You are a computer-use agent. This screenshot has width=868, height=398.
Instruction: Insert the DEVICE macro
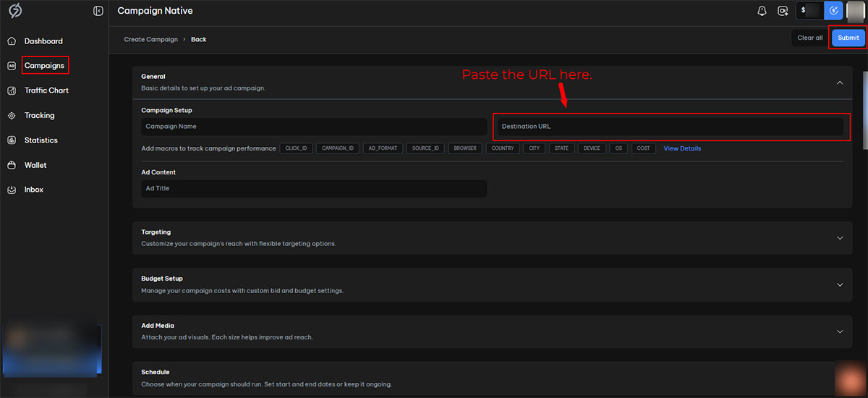pos(592,148)
